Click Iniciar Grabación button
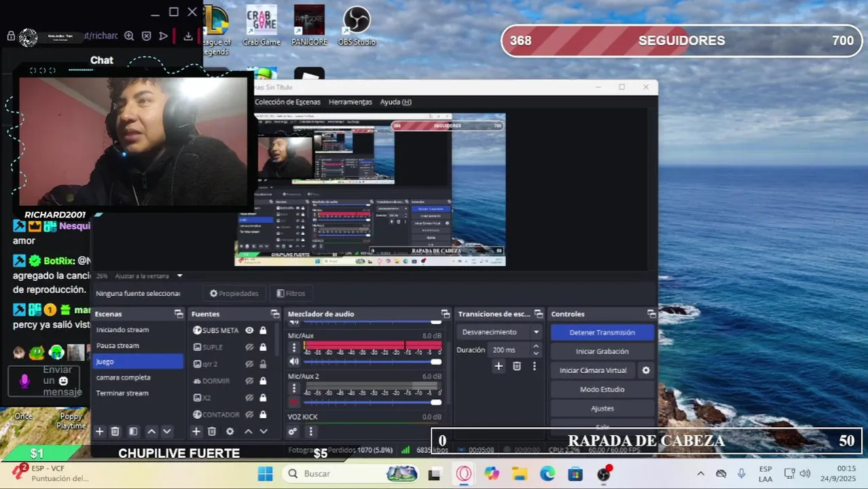 [x=602, y=351]
